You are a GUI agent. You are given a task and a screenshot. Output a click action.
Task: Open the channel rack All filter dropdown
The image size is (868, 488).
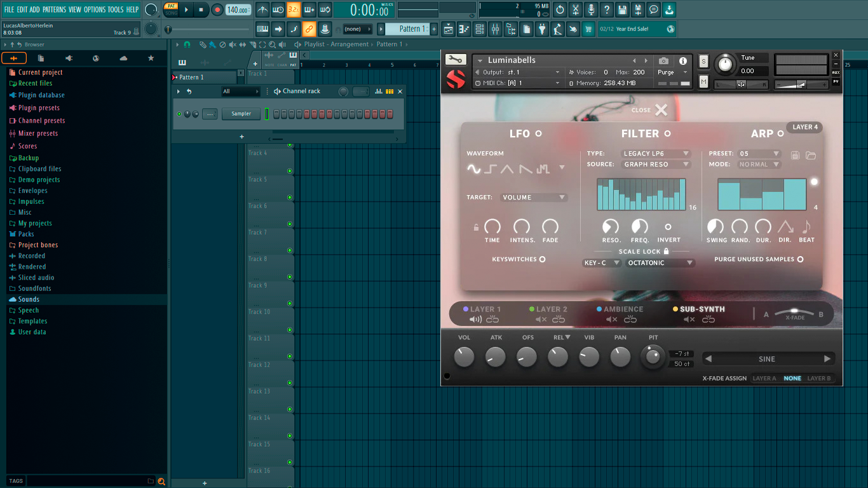(x=240, y=91)
